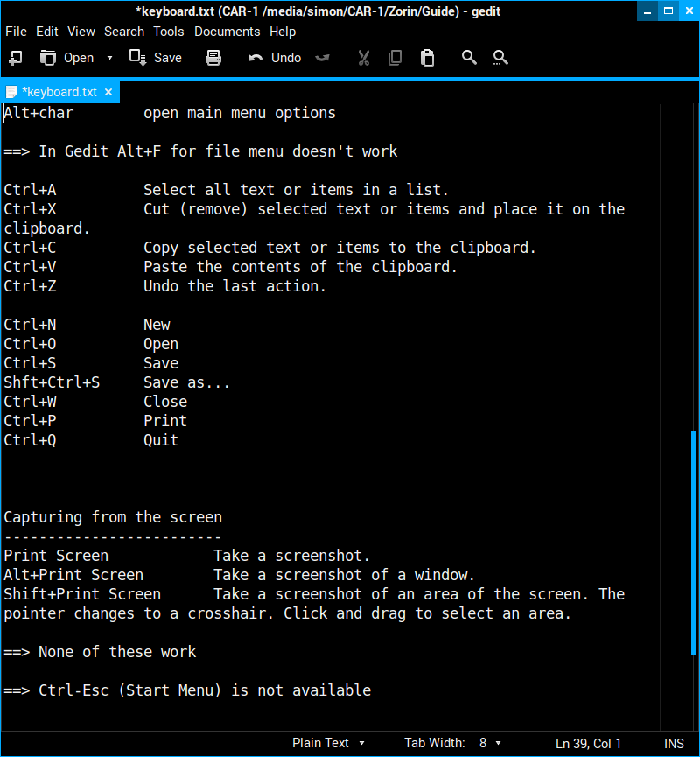This screenshot has height=757, width=700.
Task: Open Find and Replace icon
Action: [x=500, y=58]
